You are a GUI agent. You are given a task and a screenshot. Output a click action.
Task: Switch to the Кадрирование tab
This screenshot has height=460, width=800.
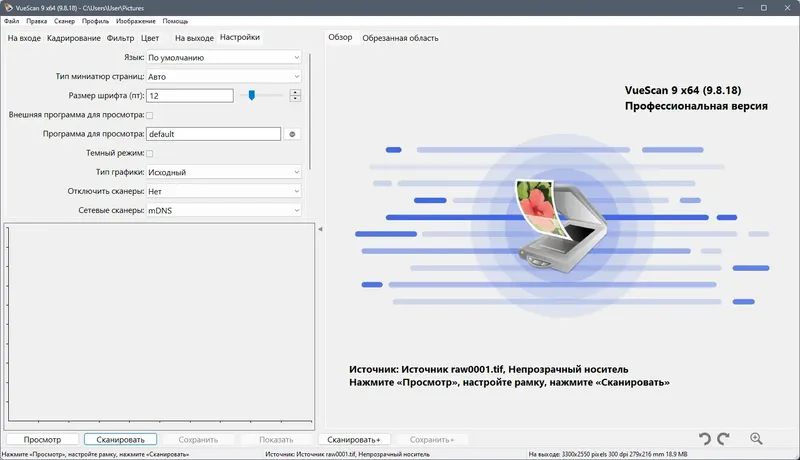[x=73, y=38]
